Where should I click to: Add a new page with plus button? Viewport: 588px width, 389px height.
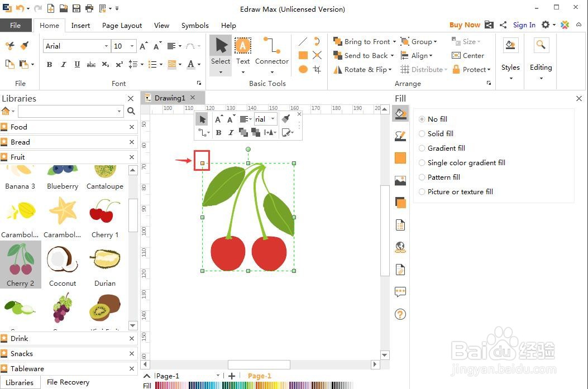point(232,376)
